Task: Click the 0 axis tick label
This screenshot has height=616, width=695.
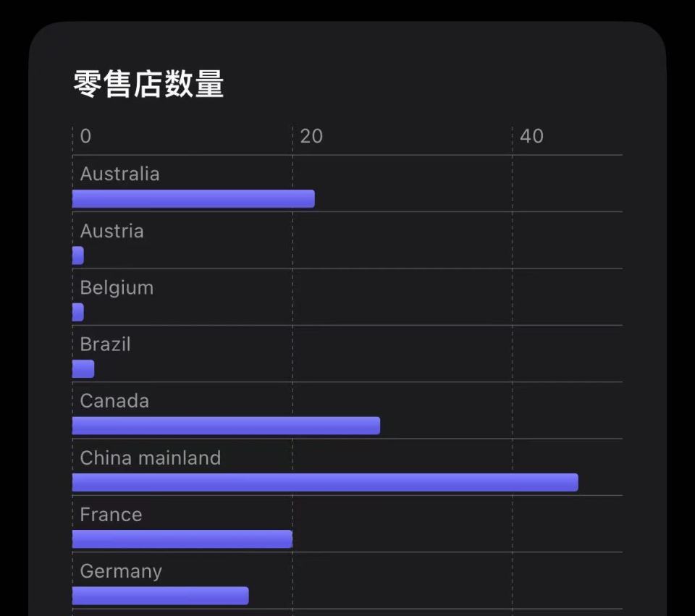Action: coord(85,137)
